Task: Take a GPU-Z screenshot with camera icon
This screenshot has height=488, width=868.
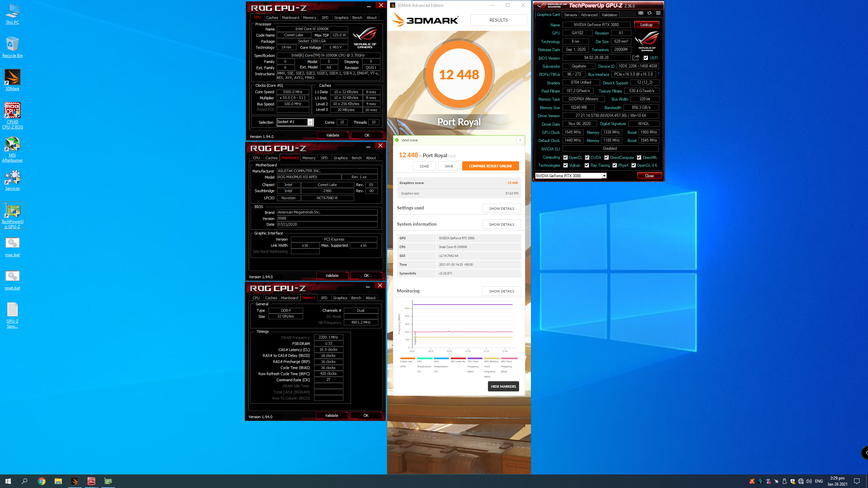Action: pyautogui.click(x=640, y=13)
